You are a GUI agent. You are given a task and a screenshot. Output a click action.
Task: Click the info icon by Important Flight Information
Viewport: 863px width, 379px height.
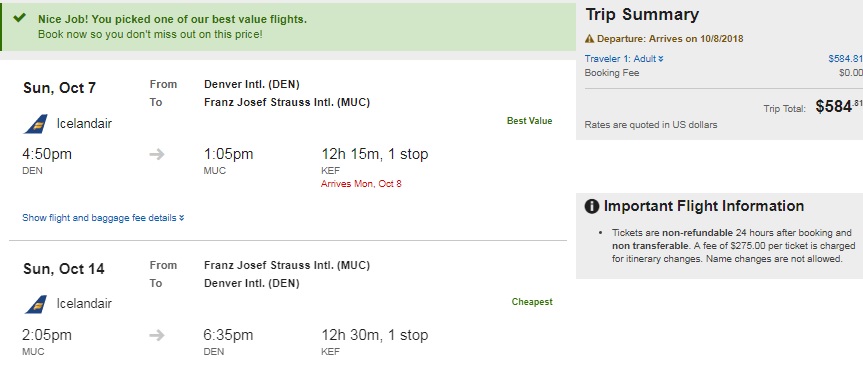point(592,206)
